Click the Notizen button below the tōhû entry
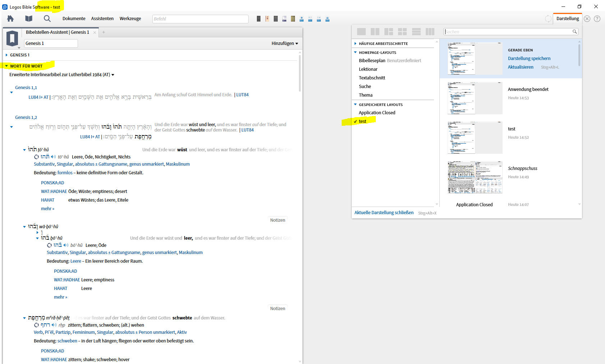 click(x=278, y=220)
